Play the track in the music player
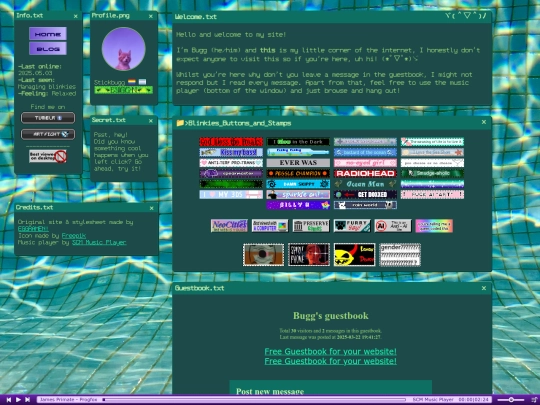This screenshot has height=405, width=540. click(18, 399)
